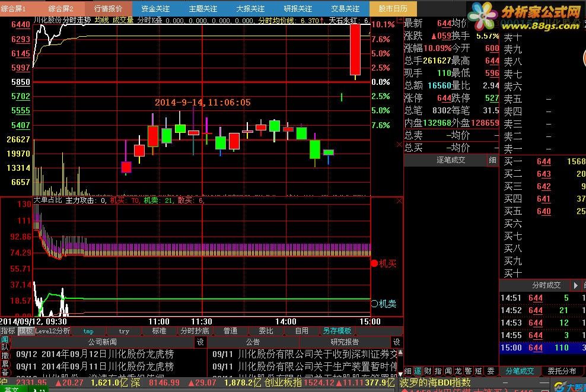
Task: Choose the tmp template
Action: click(88, 331)
